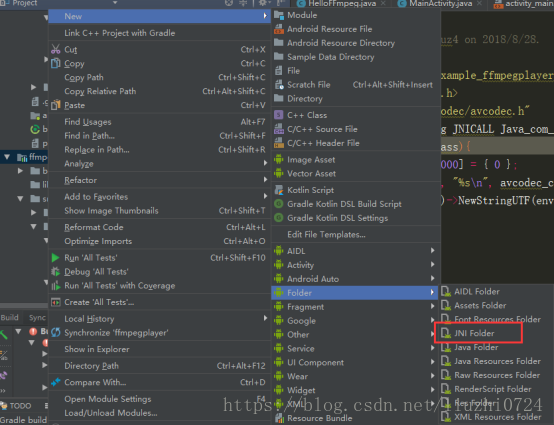Select Show Image Thumbnails item
The width and height of the screenshot is (554, 425).
coord(159,211)
